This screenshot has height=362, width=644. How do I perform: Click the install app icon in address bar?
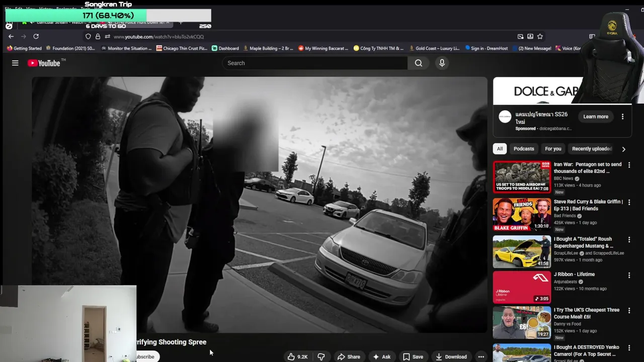click(x=530, y=36)
